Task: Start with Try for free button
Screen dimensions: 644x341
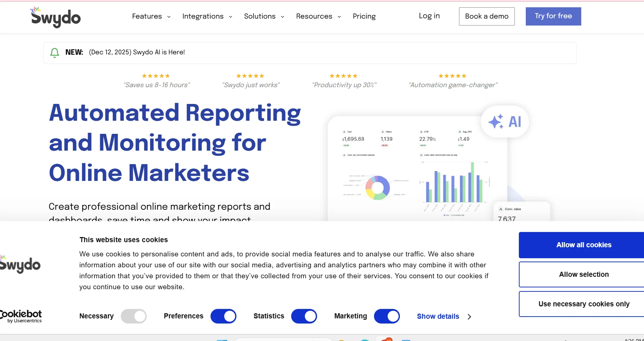Action: [x=553, y=16]
